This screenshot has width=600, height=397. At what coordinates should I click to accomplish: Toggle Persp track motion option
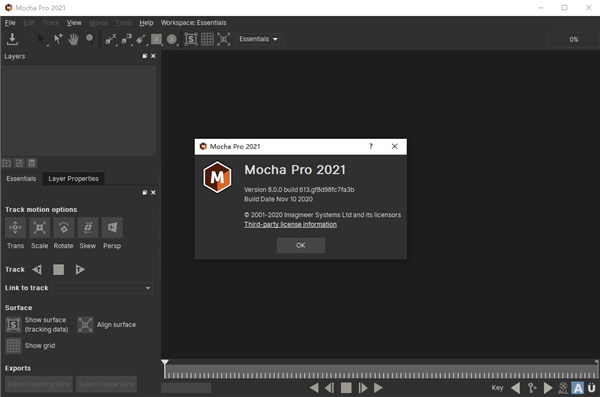[112, 227]
